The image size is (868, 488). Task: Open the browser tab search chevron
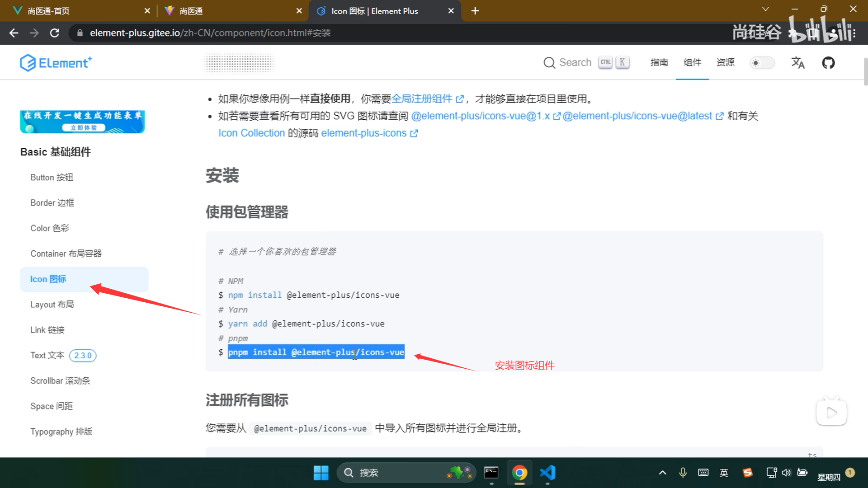pos(765,9)
